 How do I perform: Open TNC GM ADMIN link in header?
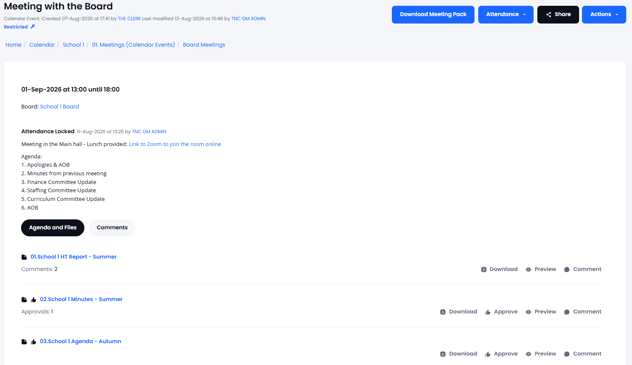(248, 19)
